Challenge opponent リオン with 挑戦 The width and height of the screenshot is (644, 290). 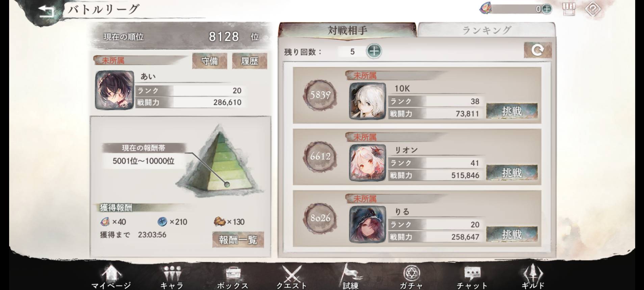click(512, 173)
